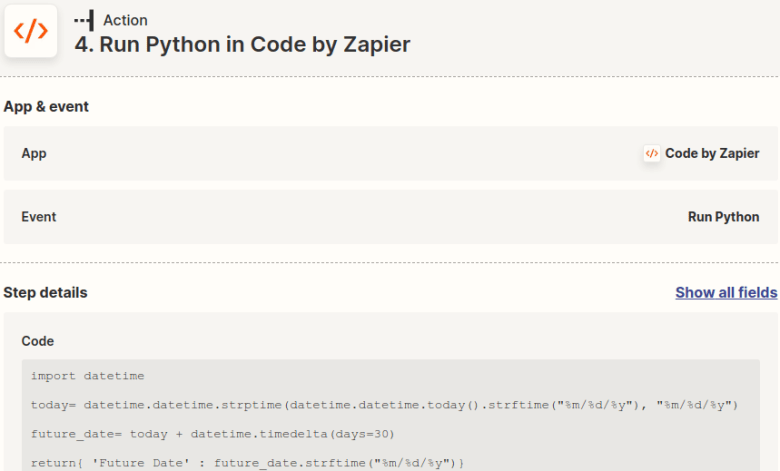Click the App field label
The image size is (780, 471).
point(34,154)
